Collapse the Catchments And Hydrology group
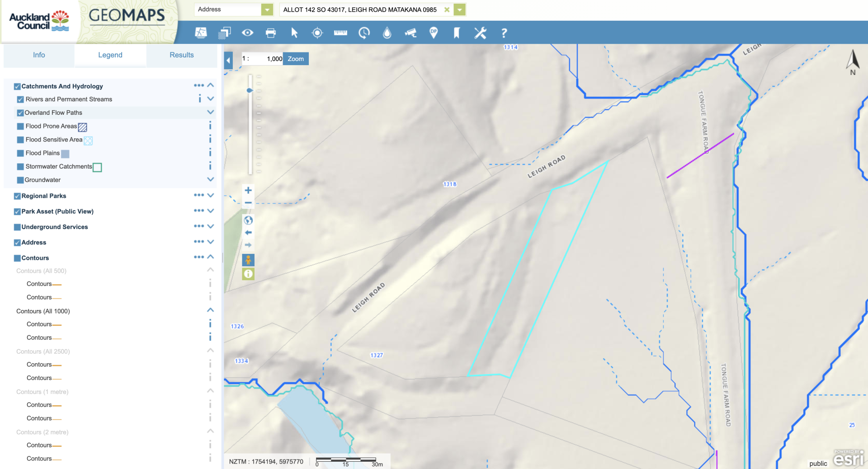Image resolution: width=868 pixels, height=469 pixels. pyautogui.click(x=211, y=85)
